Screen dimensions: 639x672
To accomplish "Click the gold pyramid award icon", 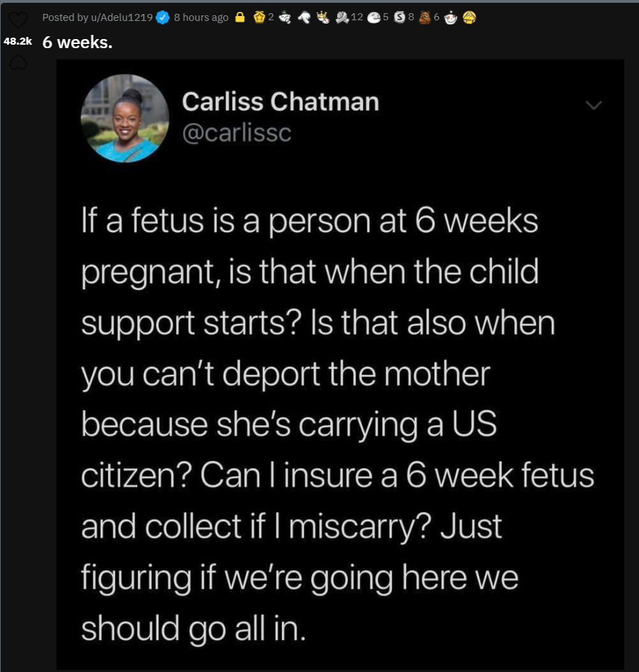I will point(469,17).
